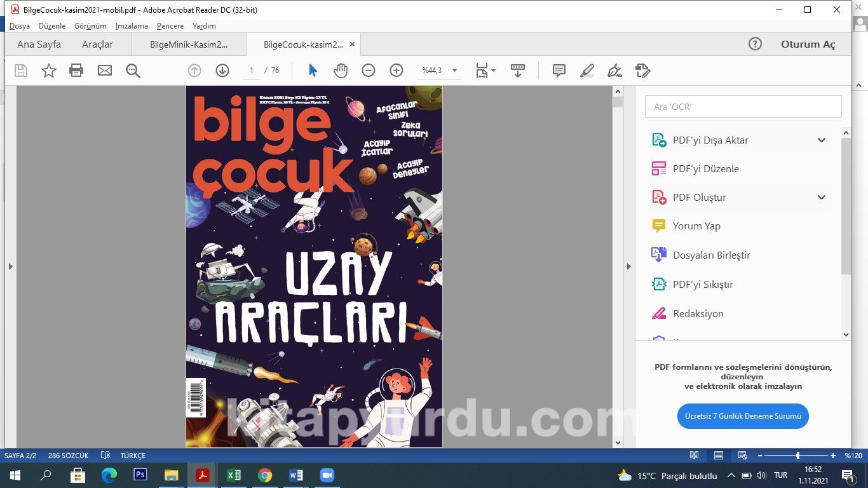Print the document with printer icon
Image resolution: width=868 pixels, height=488 pixels.
click(76, 71)
